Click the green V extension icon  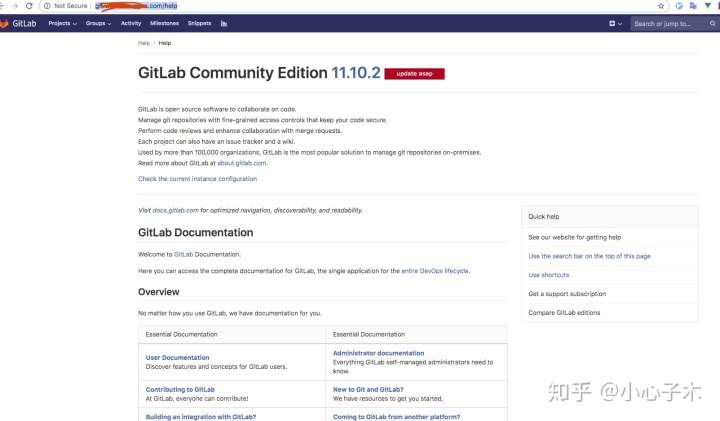[x=708, y=6]
